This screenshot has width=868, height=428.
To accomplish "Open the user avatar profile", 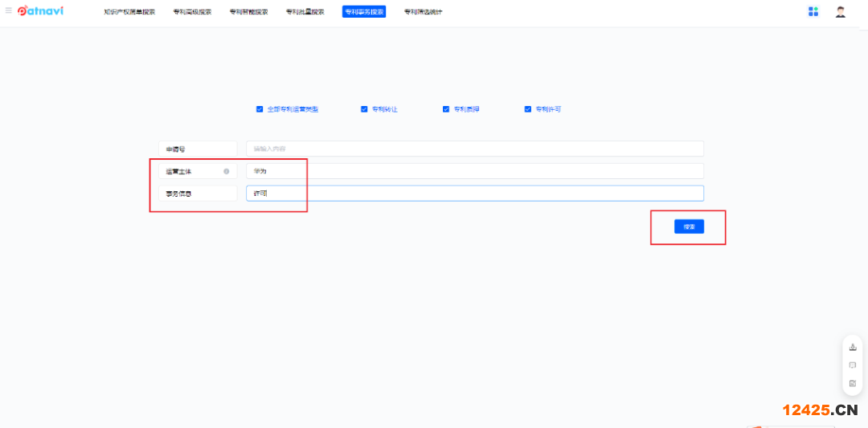I will tap(841, 11).
